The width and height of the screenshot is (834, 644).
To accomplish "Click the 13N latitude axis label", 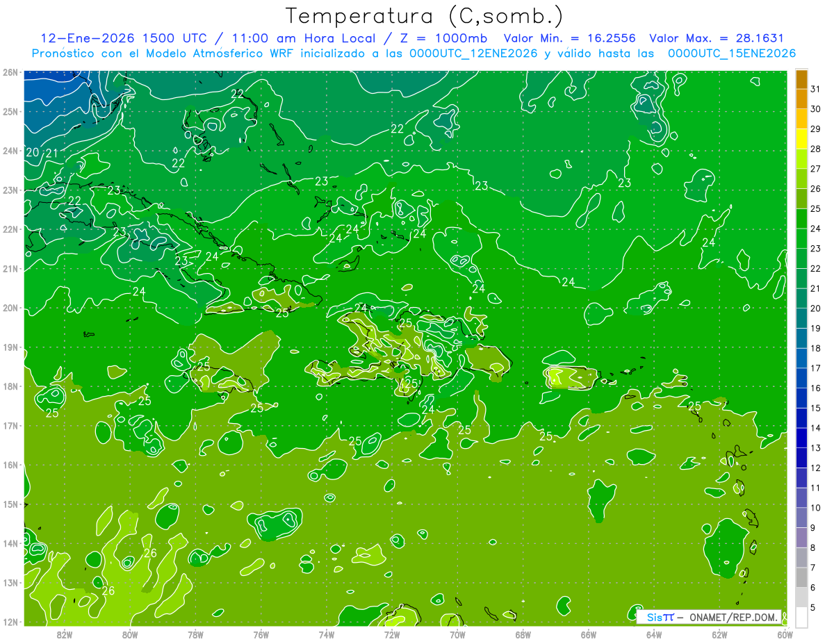I will (x=10, y=583).
